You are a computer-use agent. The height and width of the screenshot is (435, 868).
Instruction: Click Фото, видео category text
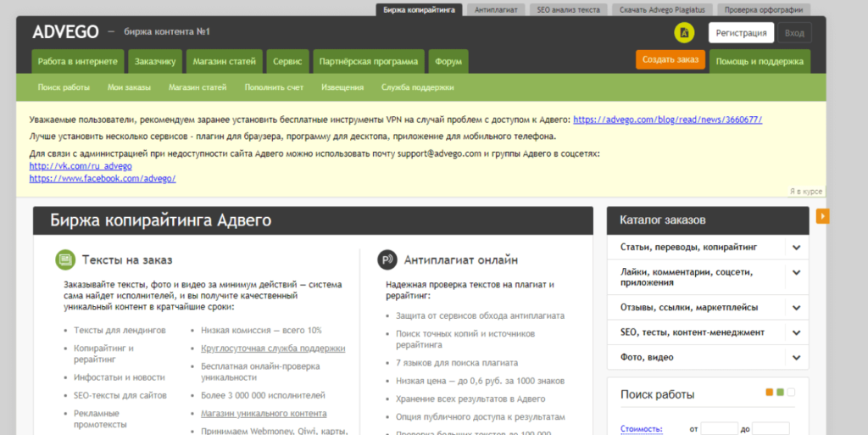coord(647,358)
